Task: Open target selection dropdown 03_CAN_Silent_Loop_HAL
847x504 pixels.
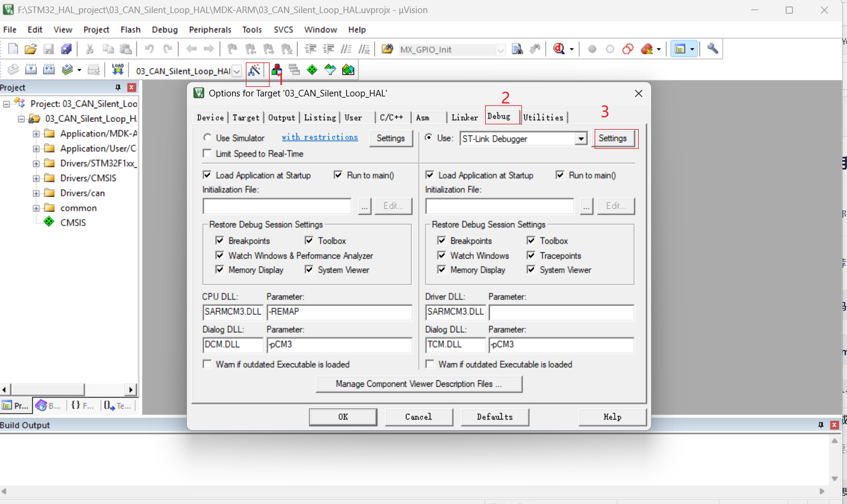Action: tap(236, 71)
